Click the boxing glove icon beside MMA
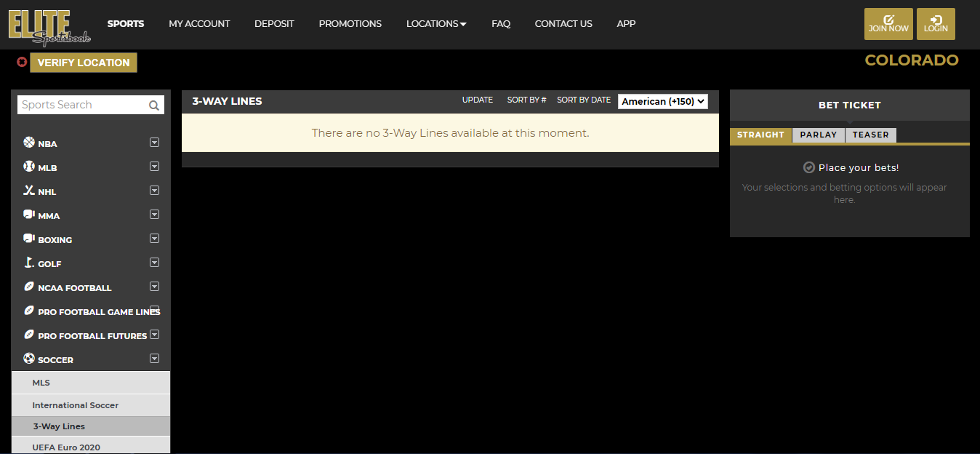 click(29, 215)
